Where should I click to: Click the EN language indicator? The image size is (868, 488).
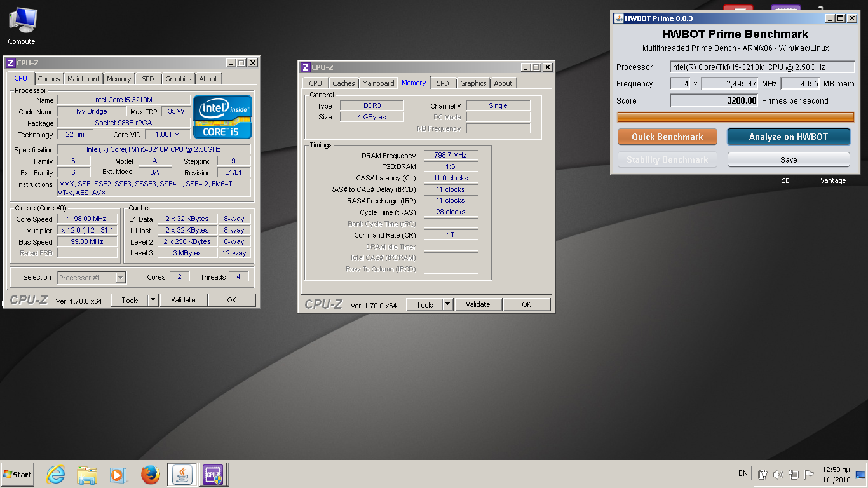[743, 473]
